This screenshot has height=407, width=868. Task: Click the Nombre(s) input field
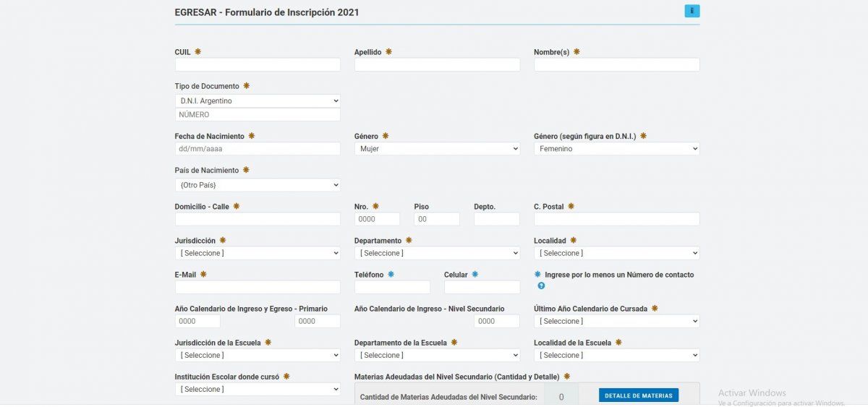pos(616,65)
